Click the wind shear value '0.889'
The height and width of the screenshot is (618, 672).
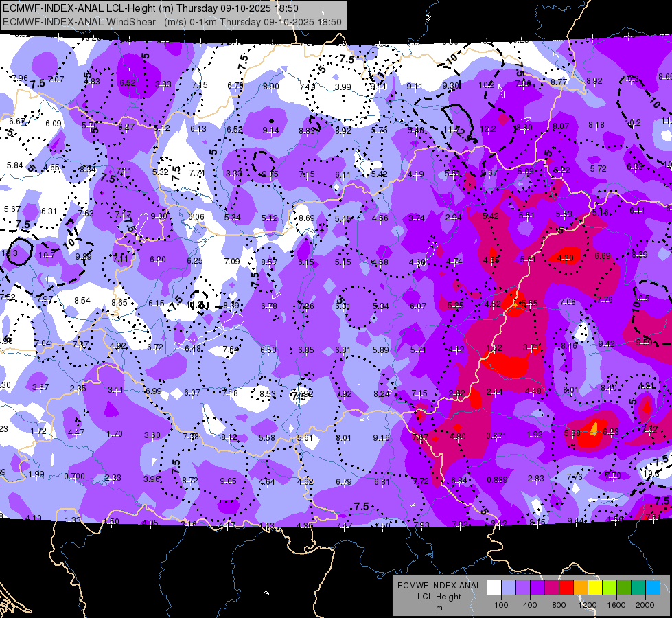pyautogui.click(x=497, y=479)
